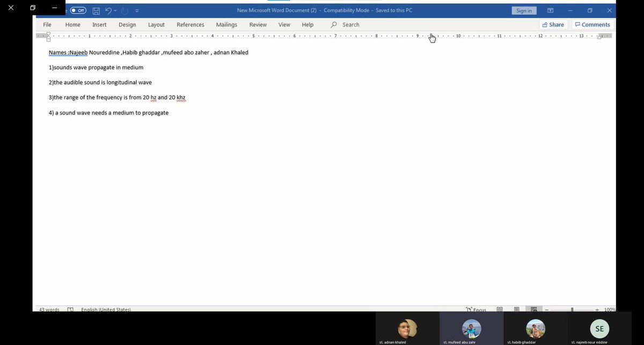Switch to the View ribbon tab
Screen dimensions: 644x345
[x=284, y=25]
